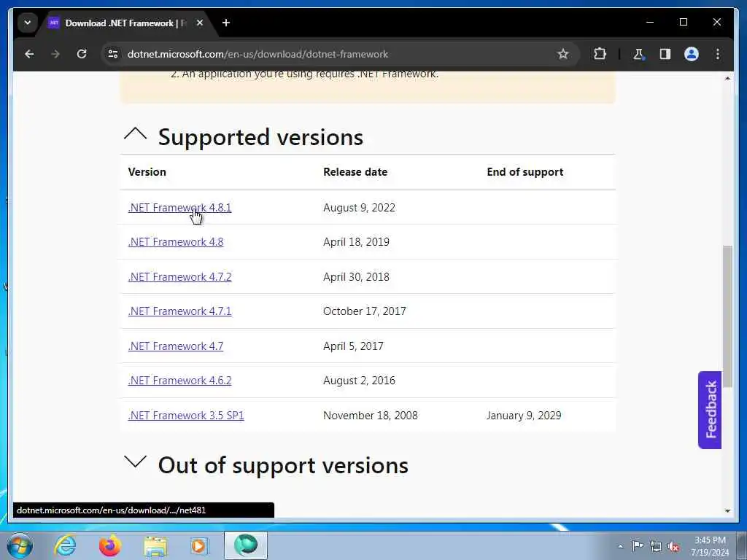Click the scrollbar up arrow
747x560 pixels.
click(x=727, y=78)
